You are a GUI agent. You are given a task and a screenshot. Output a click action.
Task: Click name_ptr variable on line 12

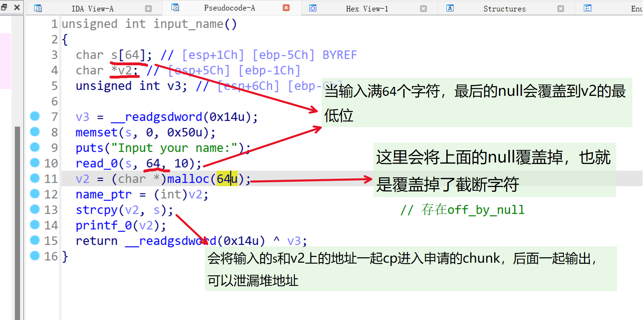[x=104, y=195]
